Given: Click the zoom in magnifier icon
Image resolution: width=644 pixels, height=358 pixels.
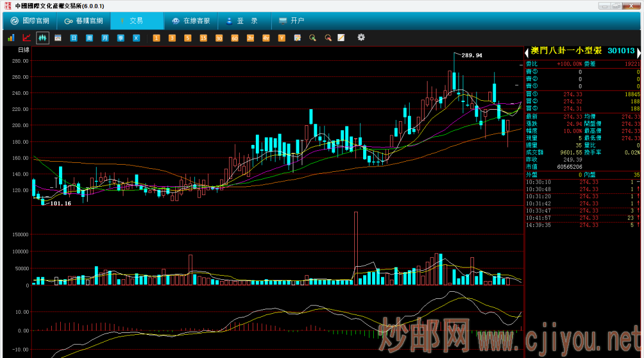Looking at the screenshot, I should (312, 38).
